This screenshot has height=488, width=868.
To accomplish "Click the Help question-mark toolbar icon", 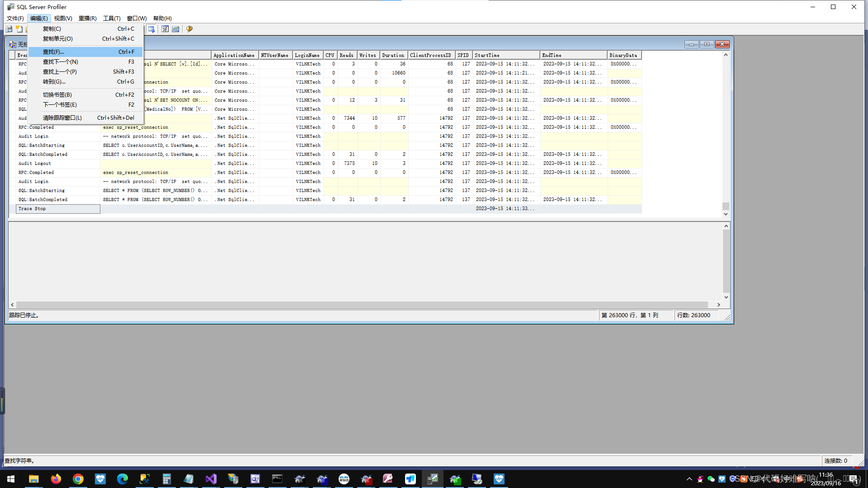I will click(189, 29).
